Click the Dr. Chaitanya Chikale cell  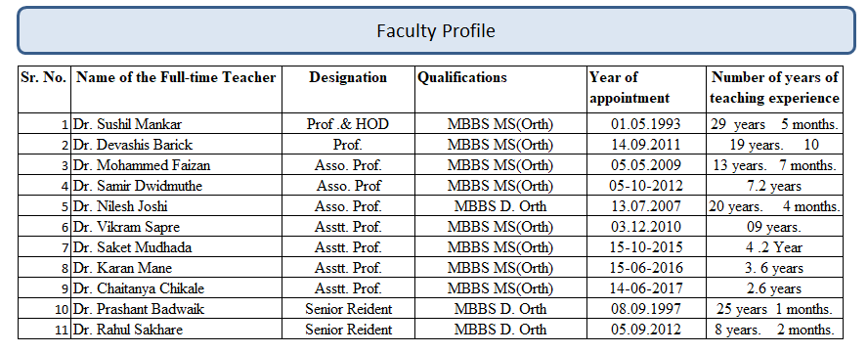click(x=177, y=287)
